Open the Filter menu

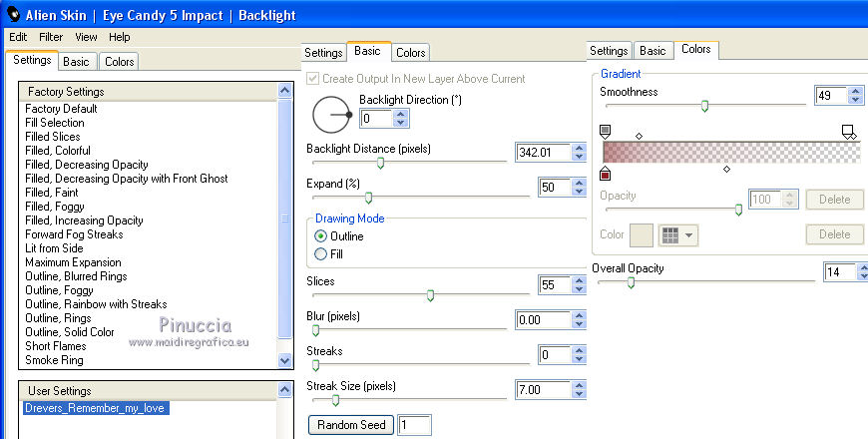50,37
